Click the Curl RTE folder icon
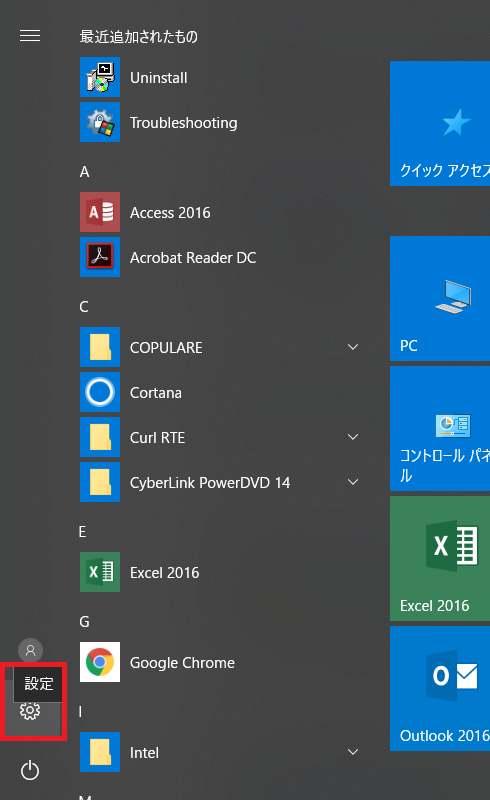Viewport: 490px width, 800px height. point(100,437)
